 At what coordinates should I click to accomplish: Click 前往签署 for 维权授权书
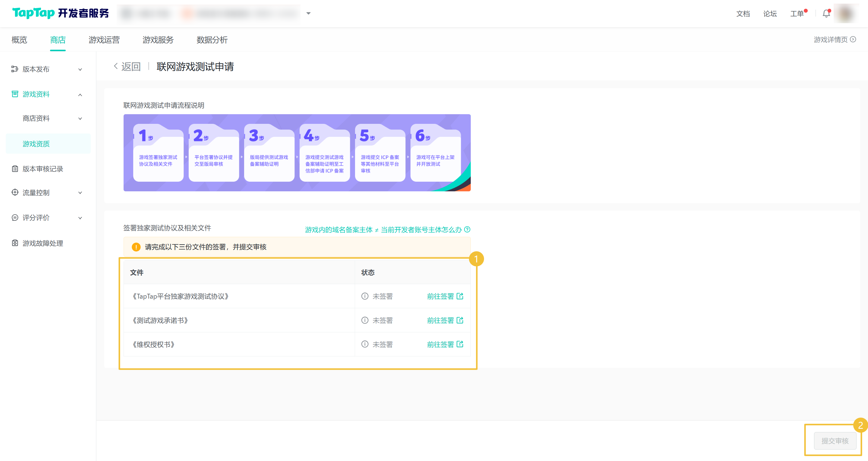tap(440, 344)
